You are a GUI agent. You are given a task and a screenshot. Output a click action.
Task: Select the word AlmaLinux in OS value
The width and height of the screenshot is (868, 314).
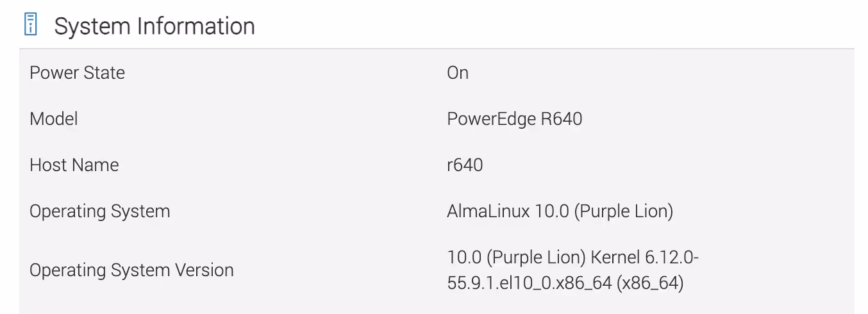point(488,211)
